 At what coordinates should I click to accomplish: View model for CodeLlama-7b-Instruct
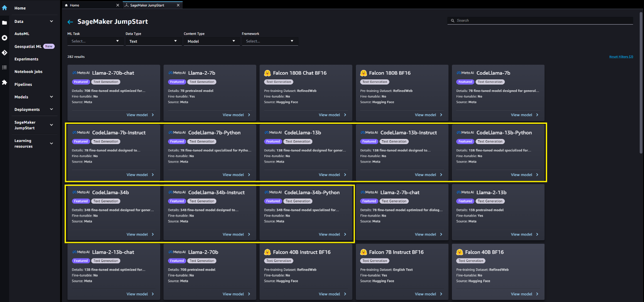click(x=140, y=175)
